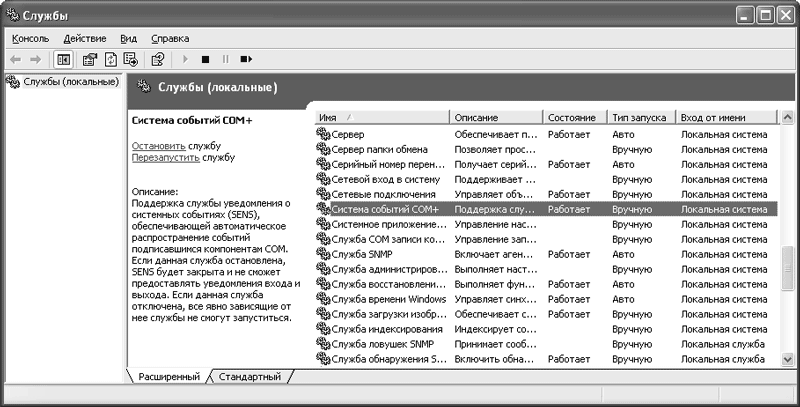This screenshot has height=407, width=800.
Task: Click the scrollbar down arrow
Action: pyautogui.click(x=787, y=360)
